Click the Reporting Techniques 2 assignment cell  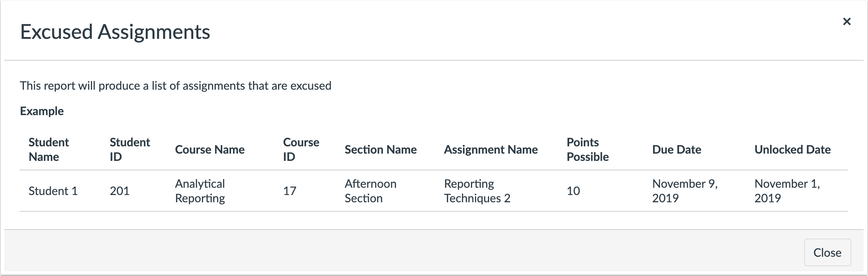pos(477,191)
